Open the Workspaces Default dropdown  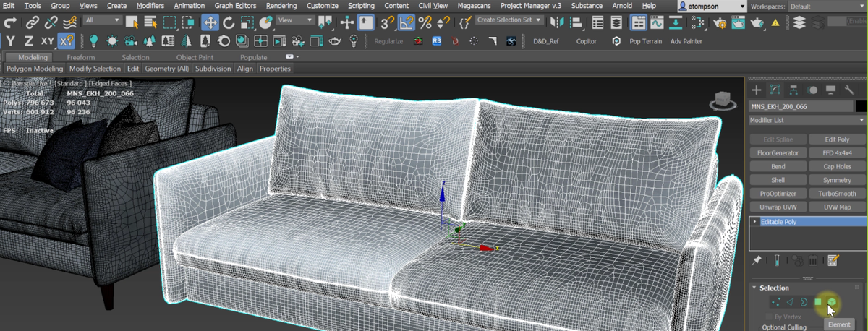point(827,6)
